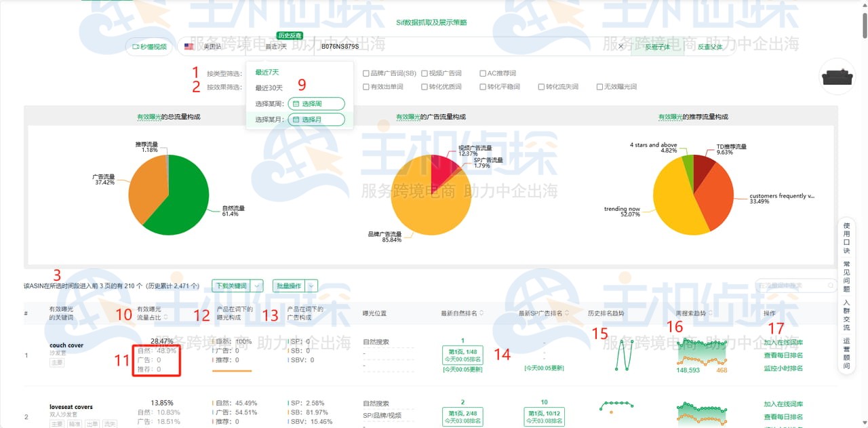Click the X to clear ASIN B076NS879S

coord(620,46)
